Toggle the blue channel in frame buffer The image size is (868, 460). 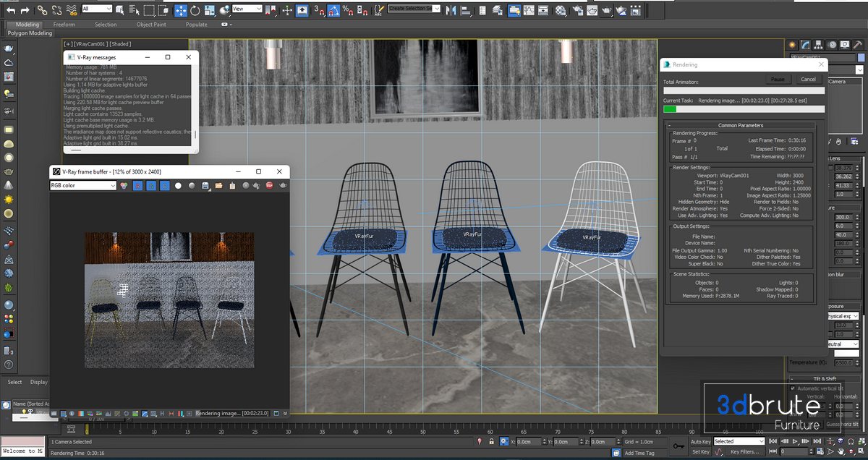coord(165,186)
